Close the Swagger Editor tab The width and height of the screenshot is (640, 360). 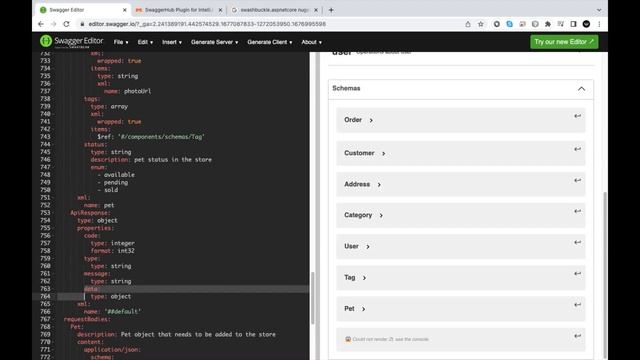(124, 10)
